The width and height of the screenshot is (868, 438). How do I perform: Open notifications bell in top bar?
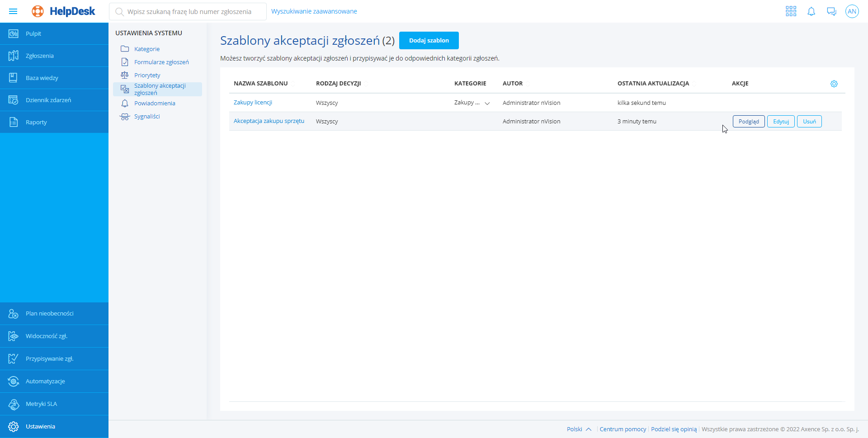(811, 11)
